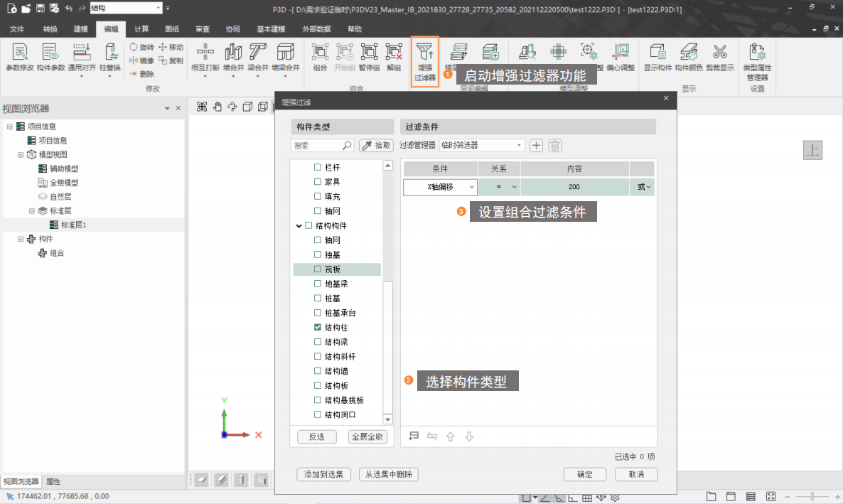Click the add filter plus icon
Screen dimensions: 843x504
click(x=537, y=145)
